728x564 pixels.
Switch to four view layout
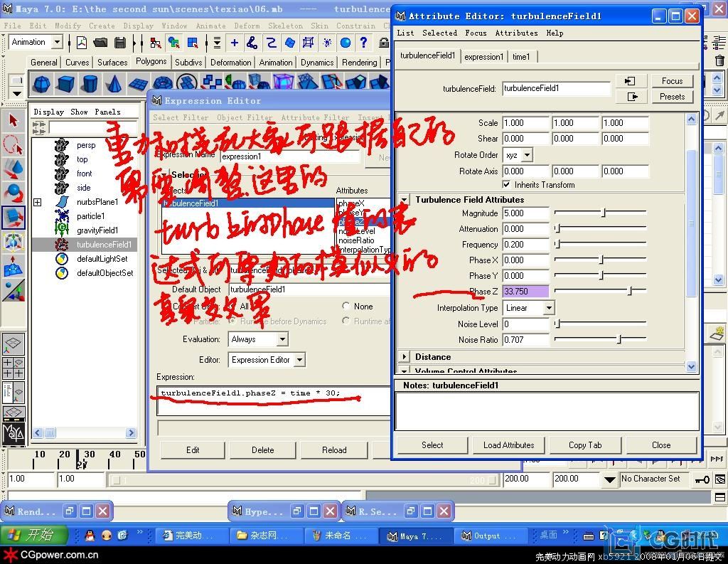click(x=13, y=368)
